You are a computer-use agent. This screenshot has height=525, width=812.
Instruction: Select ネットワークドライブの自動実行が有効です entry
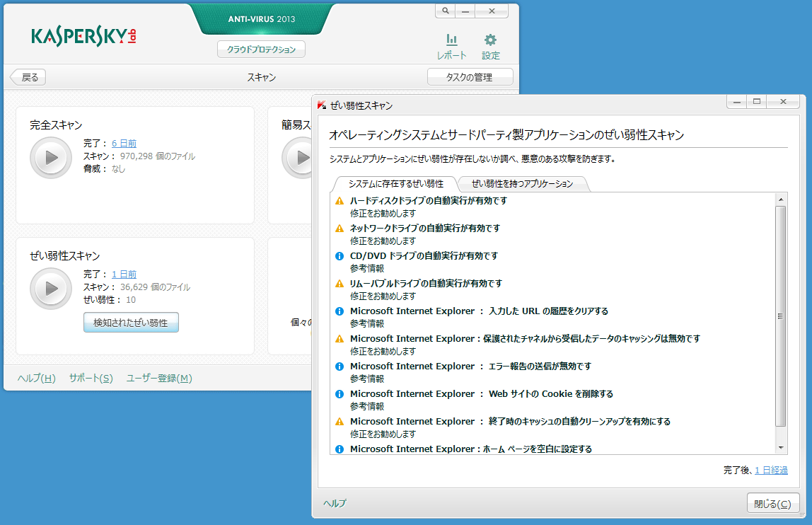click(x=424, y=228)
